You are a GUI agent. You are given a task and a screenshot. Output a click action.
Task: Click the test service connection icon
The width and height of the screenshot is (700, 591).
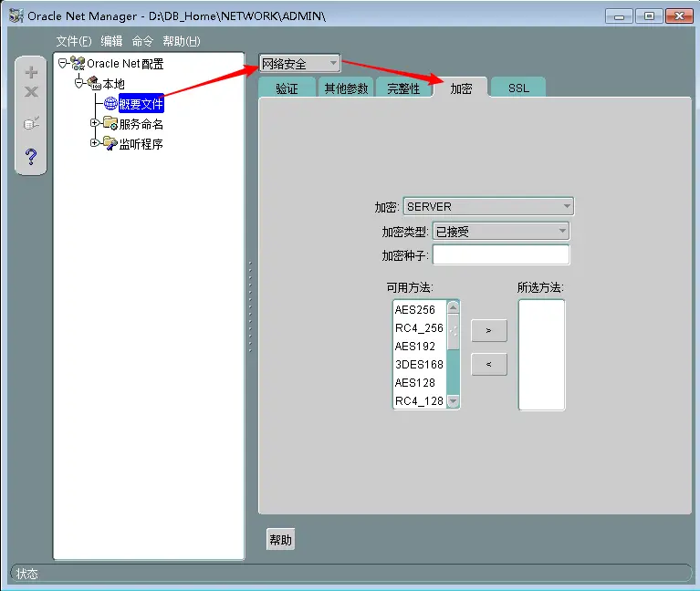coord(31,122)
